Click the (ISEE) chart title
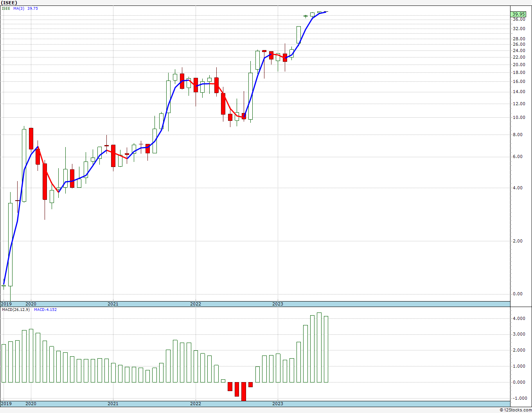This screenshot has height=413, width=532. (9, 3)
